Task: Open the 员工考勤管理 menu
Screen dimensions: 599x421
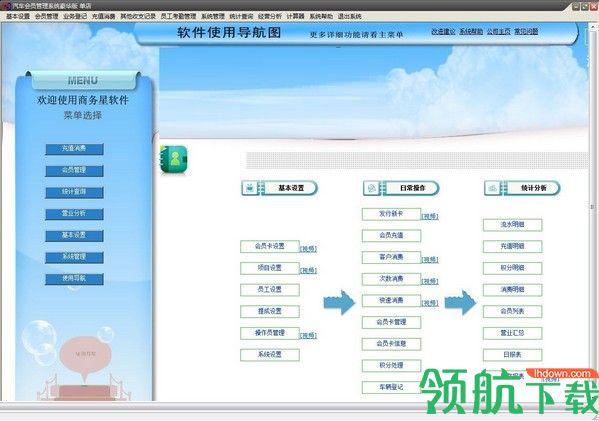Action: point(178,16)
